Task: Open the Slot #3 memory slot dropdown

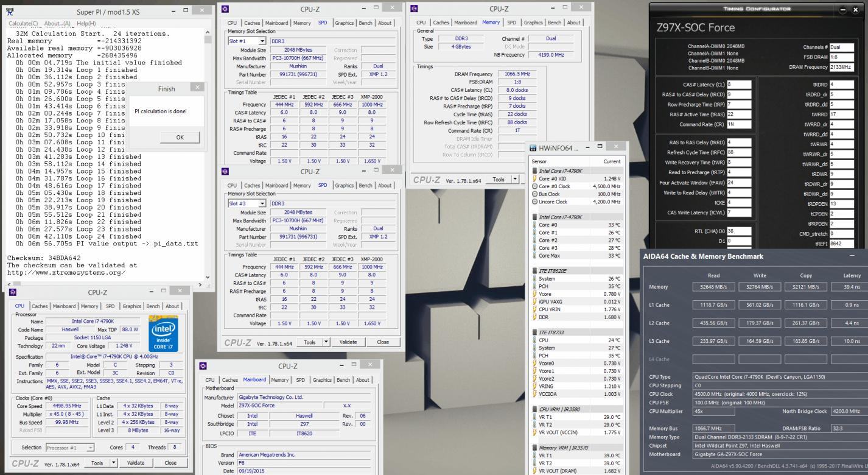Action: pyautogui.click(x=262, y=203)
